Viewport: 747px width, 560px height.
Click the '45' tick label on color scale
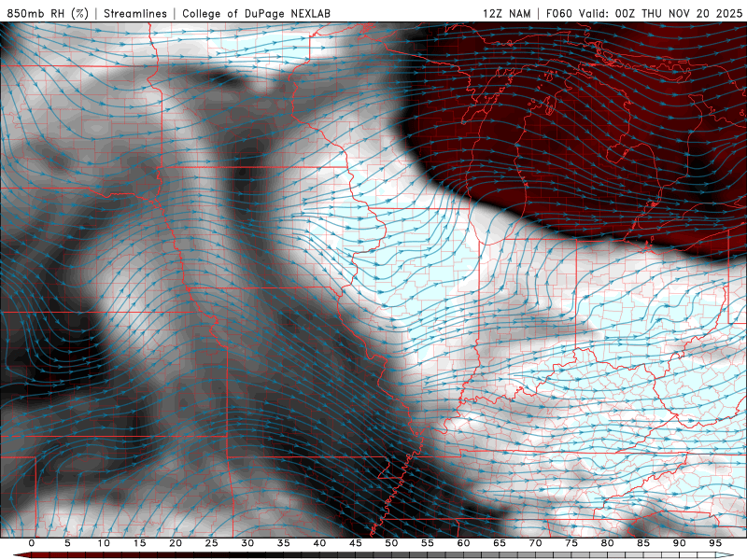click(356, 543)
